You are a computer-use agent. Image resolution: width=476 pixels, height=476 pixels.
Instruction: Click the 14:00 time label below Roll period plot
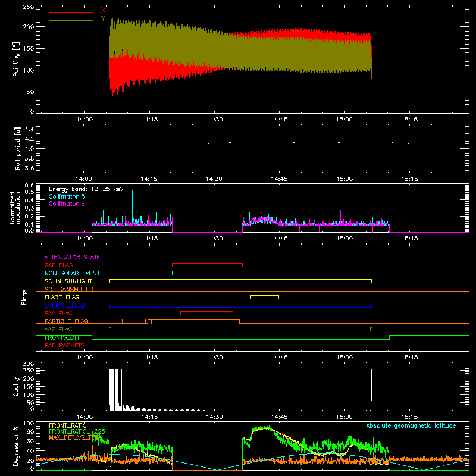point(84,179)
